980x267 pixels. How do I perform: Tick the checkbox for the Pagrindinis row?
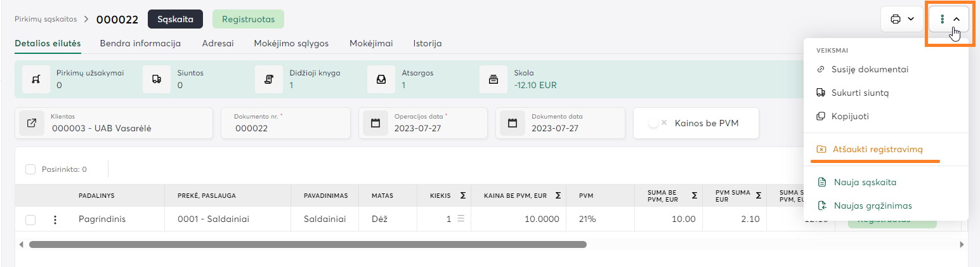click(x=30, y=219)
